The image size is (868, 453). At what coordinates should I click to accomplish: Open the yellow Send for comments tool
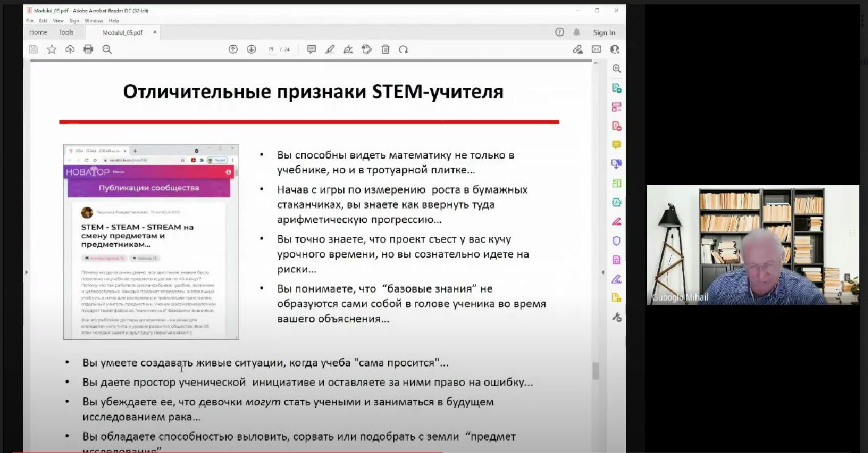pyautogui.click(x=616, y=298)
